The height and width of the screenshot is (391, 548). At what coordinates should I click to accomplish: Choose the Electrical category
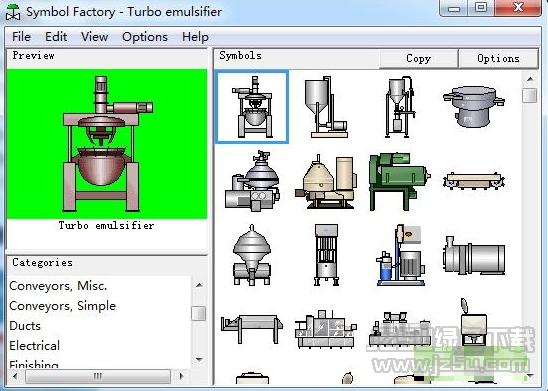[x=35, y=346]
